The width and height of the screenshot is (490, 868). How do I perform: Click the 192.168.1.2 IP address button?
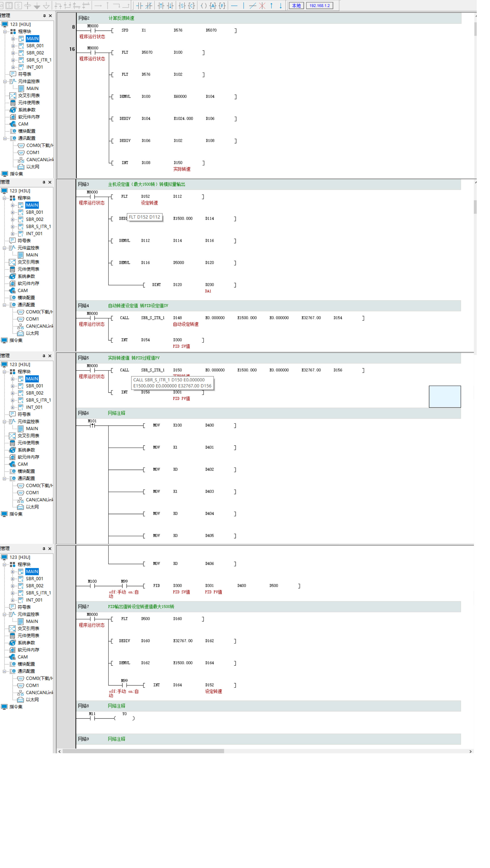point(319,5)
